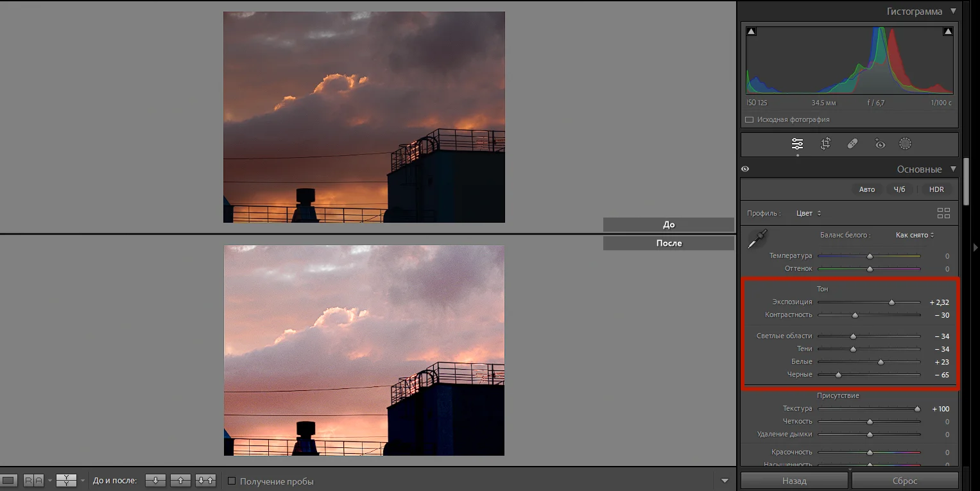Click the Светлые области slider handle
The height and width of the screenshot is (491, 980).
click(x=853, y=336)
